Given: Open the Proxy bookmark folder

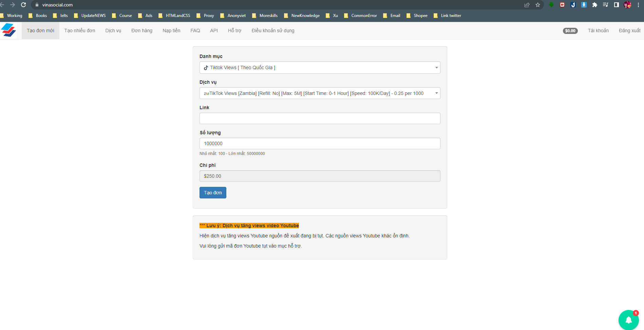Looking at the screenshot, I should [205, 16].
